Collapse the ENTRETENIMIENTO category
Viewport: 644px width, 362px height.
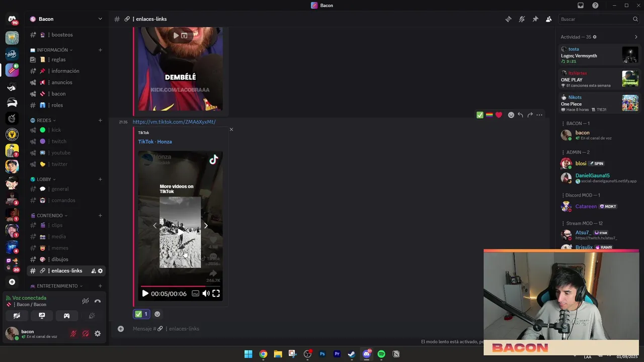[x=57, y=286]
